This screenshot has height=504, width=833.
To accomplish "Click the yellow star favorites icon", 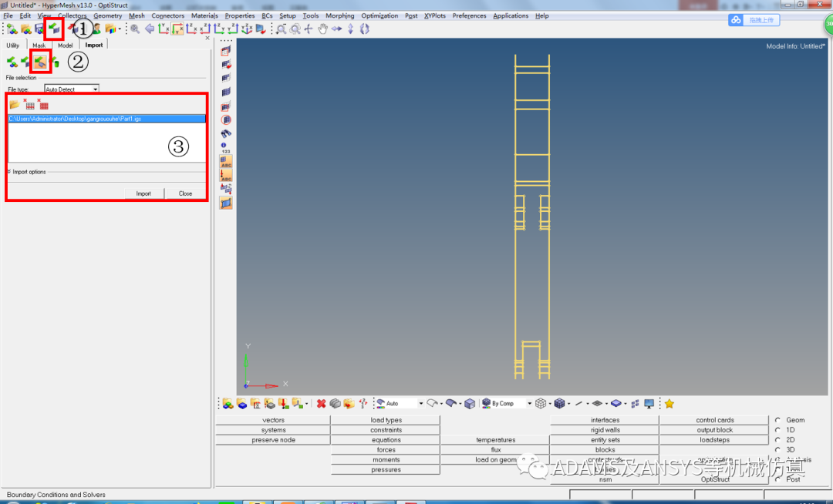I will [669, 403].
